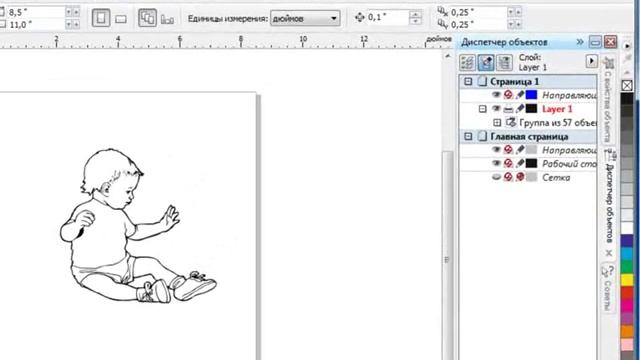Image resolution: width=640 pixels, height=360 pixels.
Task: Open Object Manager flyout arrow menu
Action: (591, 62)
